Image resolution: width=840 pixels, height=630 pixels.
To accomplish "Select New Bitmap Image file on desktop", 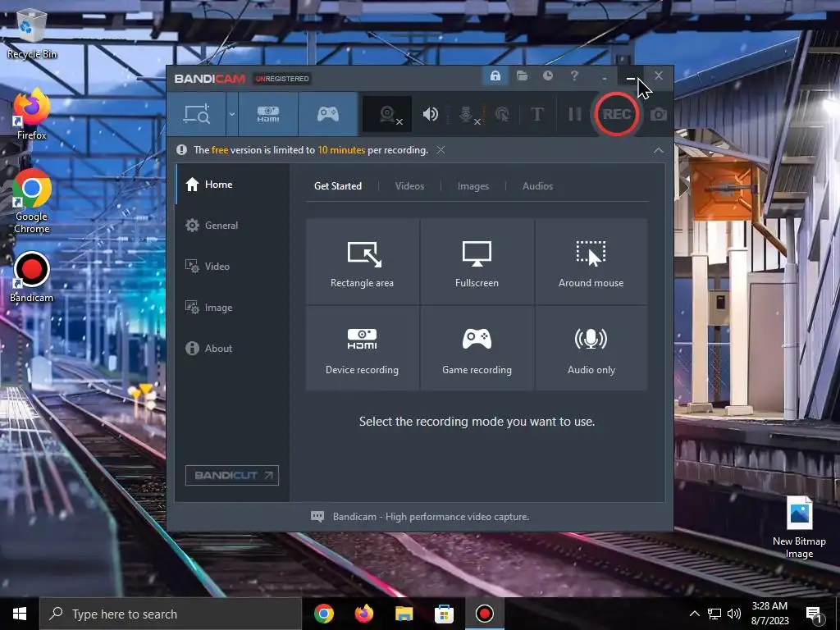I will point(799,527).
